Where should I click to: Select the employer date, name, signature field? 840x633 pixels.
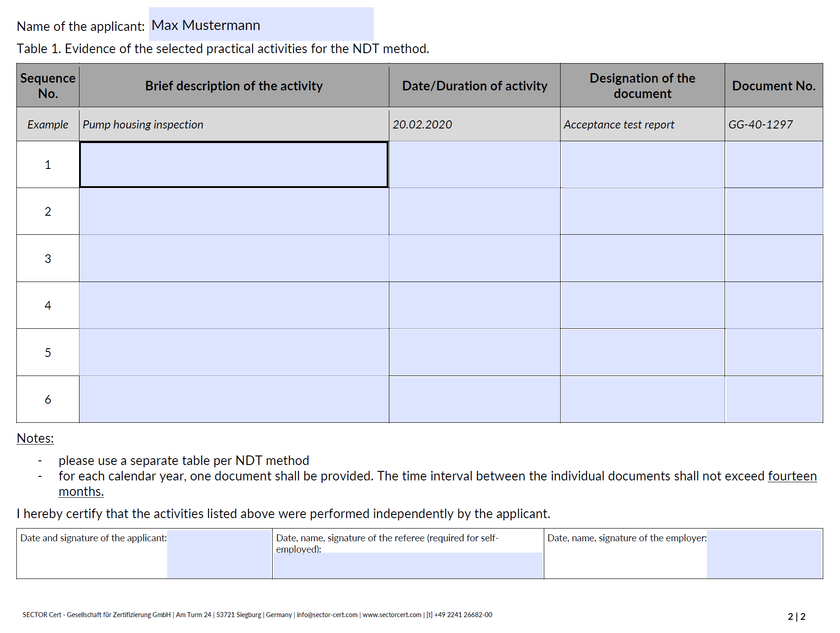(764, 554)
